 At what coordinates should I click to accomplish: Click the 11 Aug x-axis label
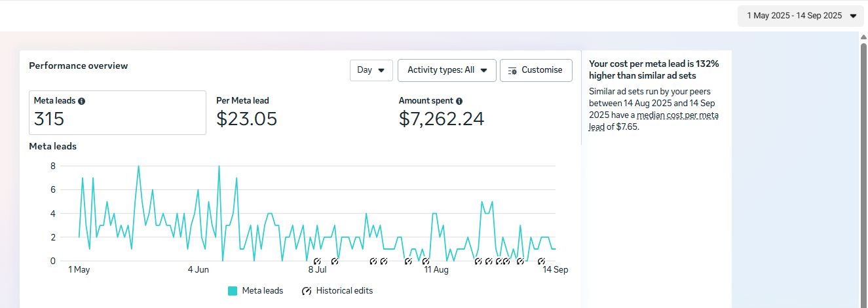pos(436,270)
